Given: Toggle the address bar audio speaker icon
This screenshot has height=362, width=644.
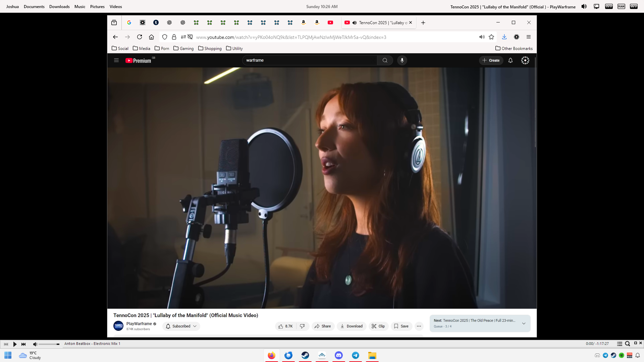Looking at the screenshot, I should pos(482,37).
